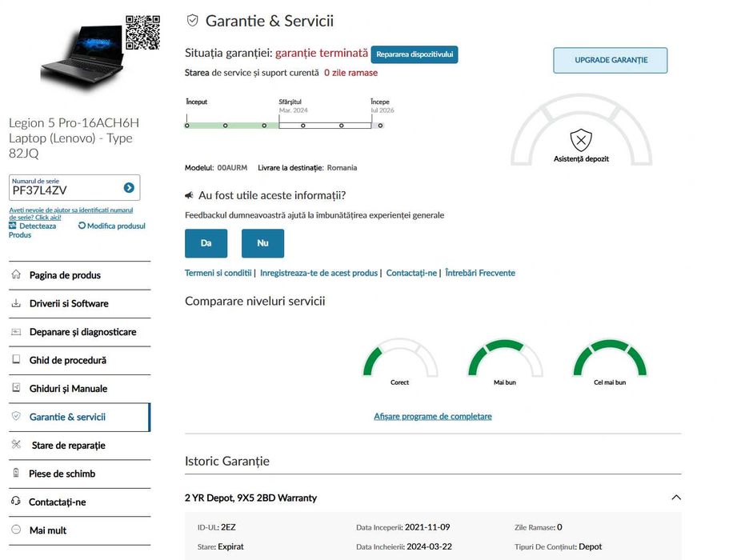This screenshot has width=745, height=560.
Task: Click 2 YR Depot, 9X5 2BD Warranty heading
Action: 251,498
